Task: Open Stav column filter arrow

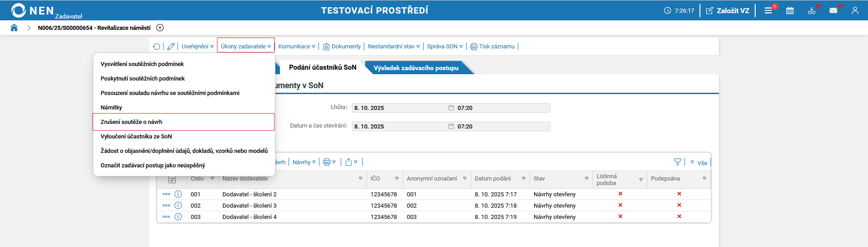Action: coord(587,179)
